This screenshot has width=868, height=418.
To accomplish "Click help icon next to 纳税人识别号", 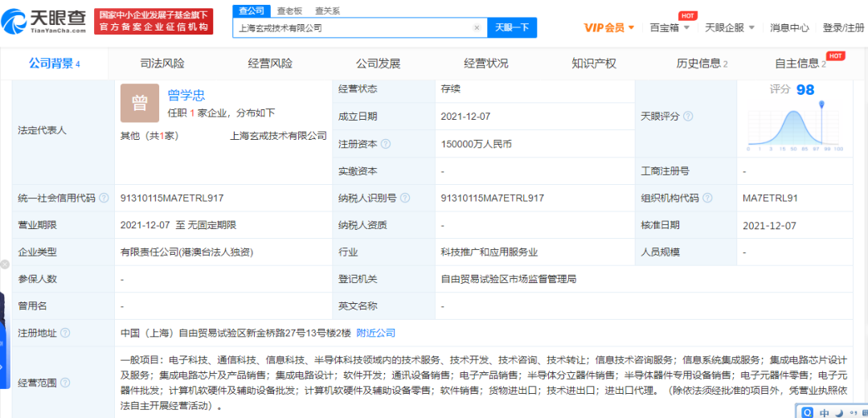I will click(x=403, y=199).
